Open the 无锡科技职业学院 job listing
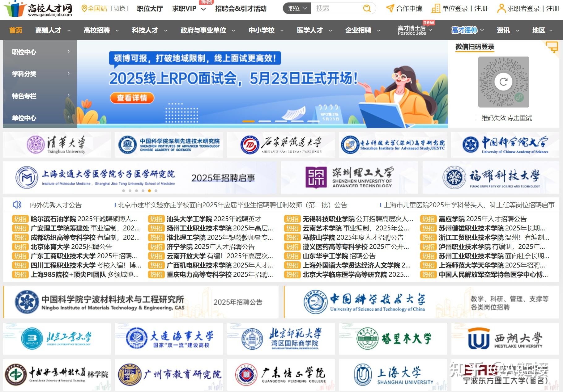Screen dimensions: 563x392 coord(358,219)
